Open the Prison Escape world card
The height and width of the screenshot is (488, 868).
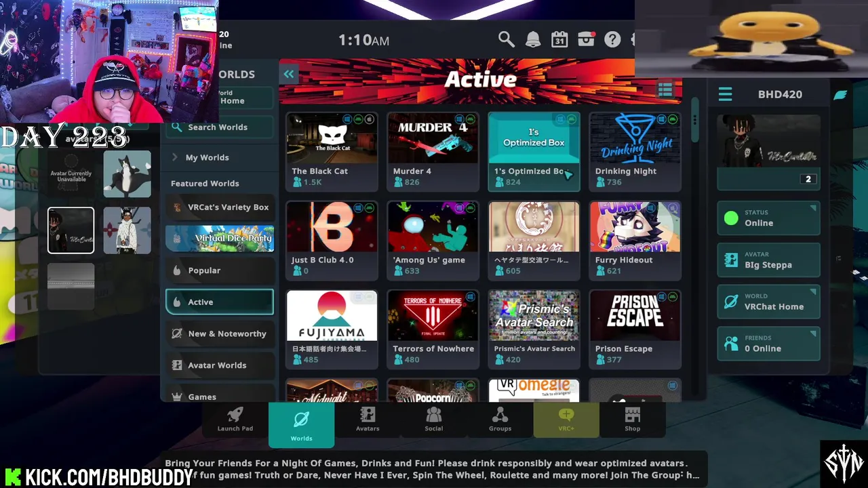[x=635, y=329]
